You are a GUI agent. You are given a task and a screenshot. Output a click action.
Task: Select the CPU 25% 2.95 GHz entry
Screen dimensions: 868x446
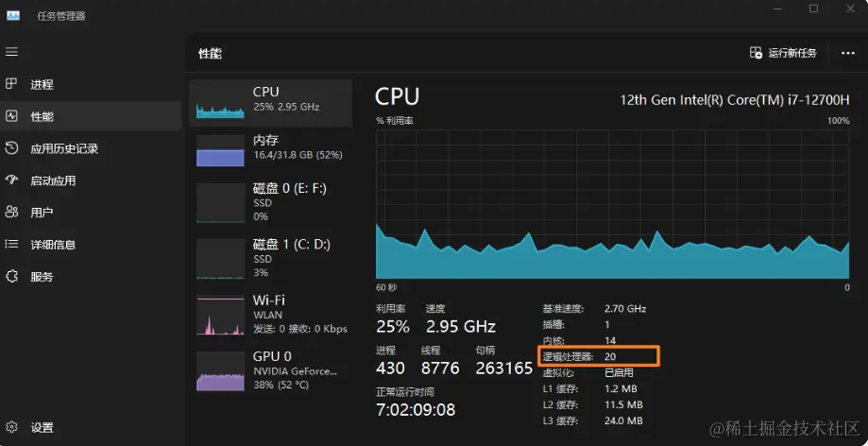pyautogui.click(x=271, y=104)
